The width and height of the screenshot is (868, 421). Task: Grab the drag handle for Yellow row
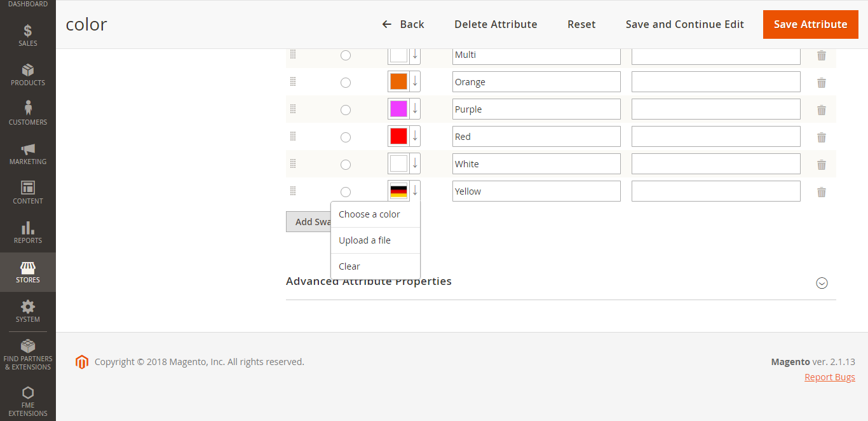point(293,191)
